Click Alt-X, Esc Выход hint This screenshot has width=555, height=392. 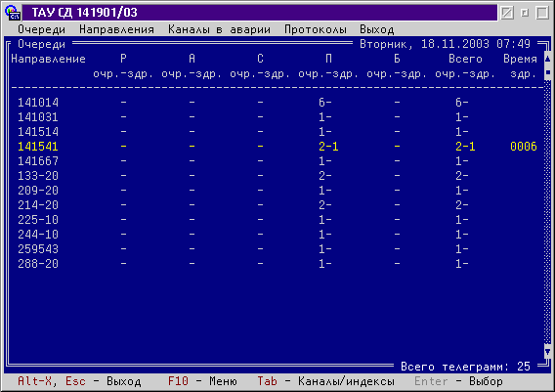[x=79, y=381]
